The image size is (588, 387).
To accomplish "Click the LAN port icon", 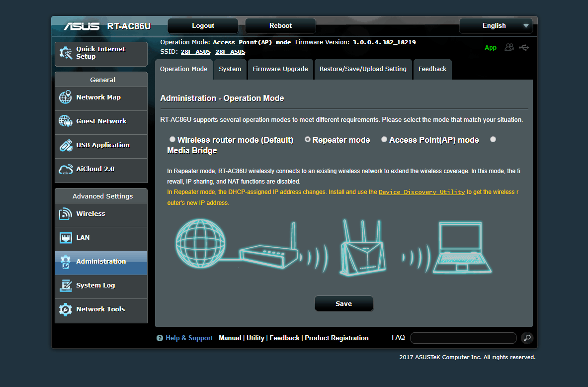I will [x=66, y=238].
